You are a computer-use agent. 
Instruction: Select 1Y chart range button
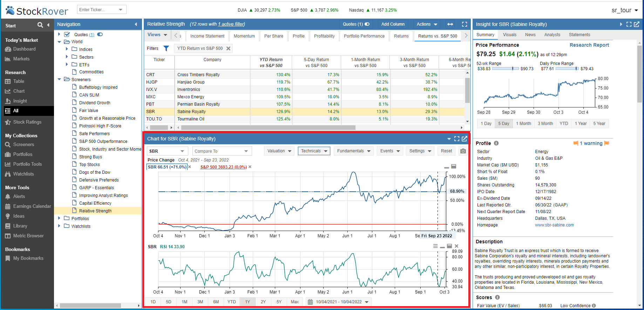(x=248, y=302)
